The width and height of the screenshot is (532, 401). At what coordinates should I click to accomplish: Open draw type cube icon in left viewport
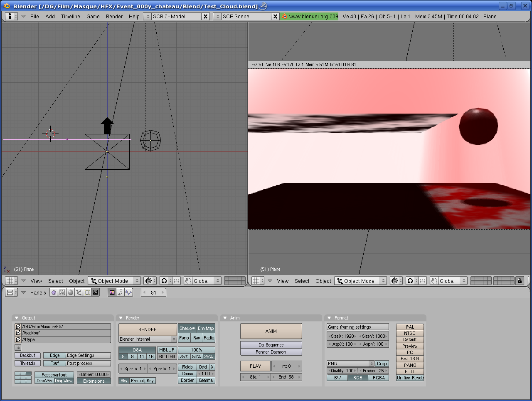pos(150,281)
